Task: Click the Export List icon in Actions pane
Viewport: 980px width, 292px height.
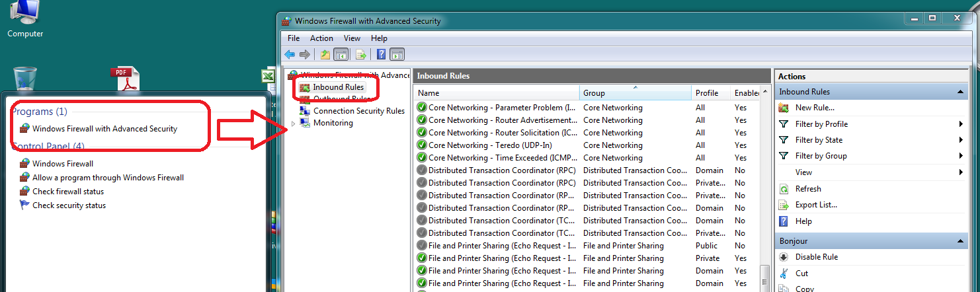Action: pos(784,205)
